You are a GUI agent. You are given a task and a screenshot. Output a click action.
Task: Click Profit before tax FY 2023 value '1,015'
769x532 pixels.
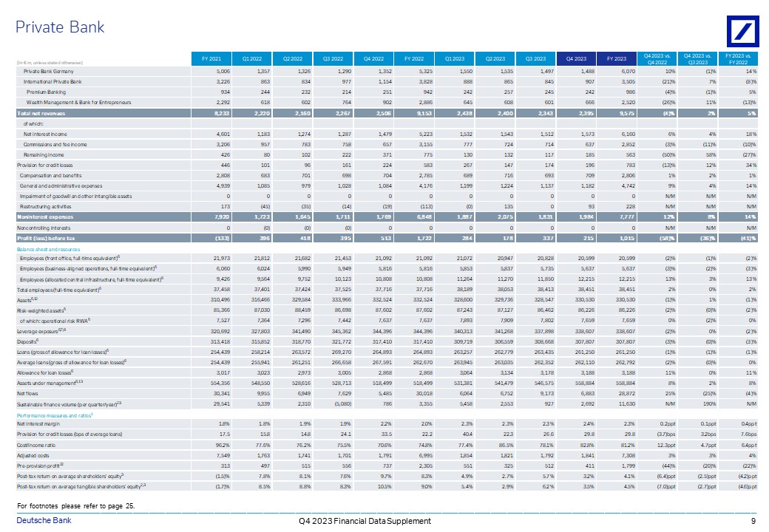(627, 239)
